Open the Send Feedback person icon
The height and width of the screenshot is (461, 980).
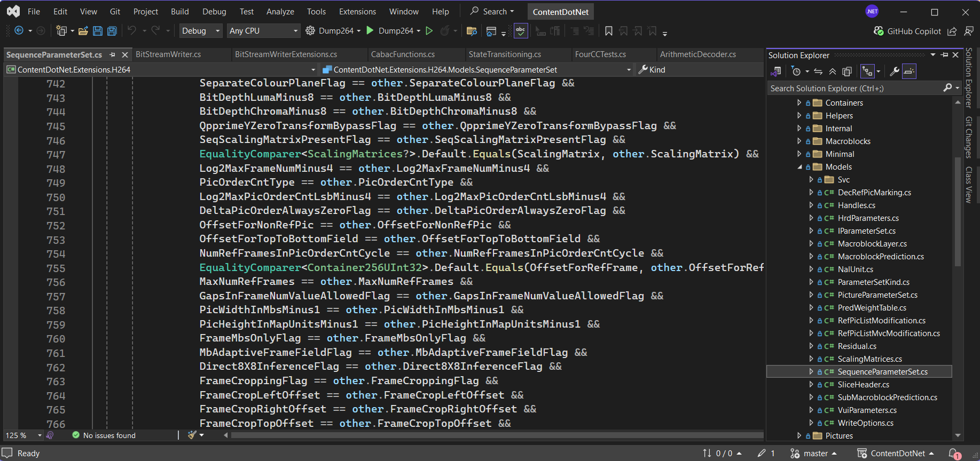click(969, 31)
